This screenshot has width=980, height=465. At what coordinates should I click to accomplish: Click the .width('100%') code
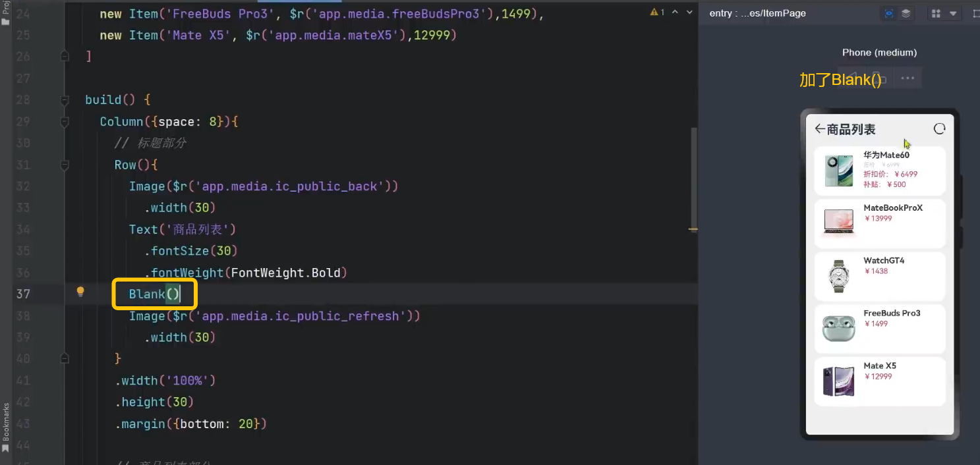pyautogui.click(x=165, y=381)
